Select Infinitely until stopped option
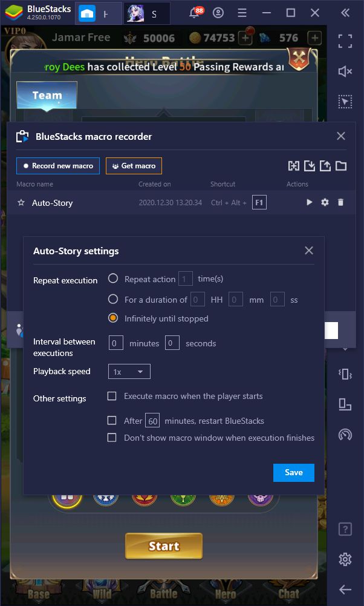The image size is (364, 606). (x=113, y=318)
